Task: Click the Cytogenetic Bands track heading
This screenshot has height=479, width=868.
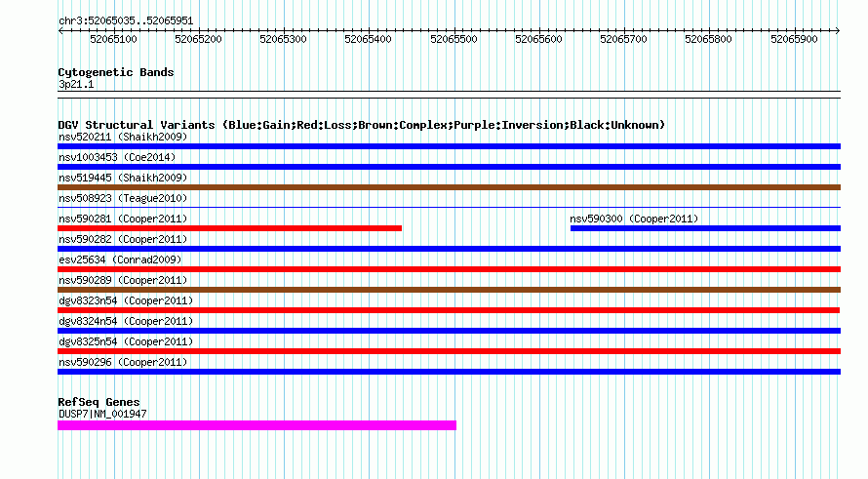Action: pos(116,72)
